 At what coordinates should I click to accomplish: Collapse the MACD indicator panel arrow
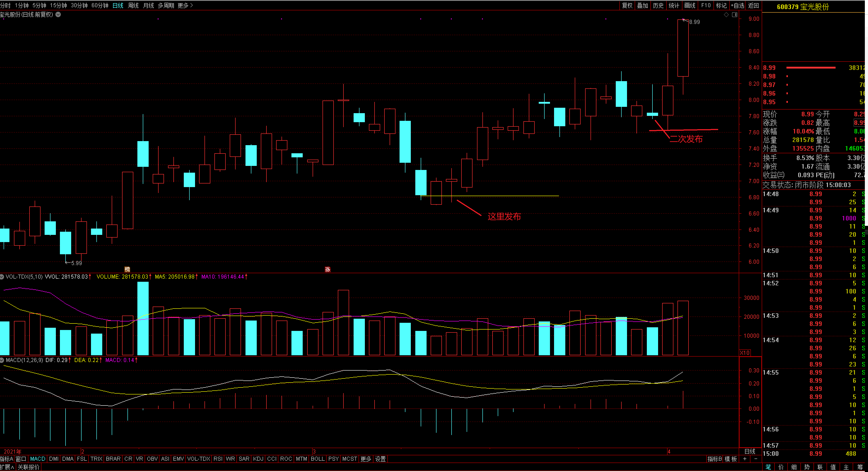click(2, 360)
